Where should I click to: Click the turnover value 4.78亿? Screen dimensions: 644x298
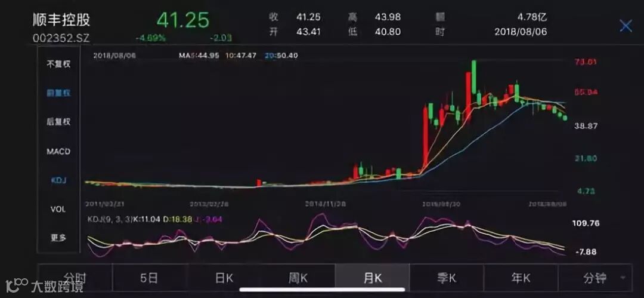pyautogui.click(x=532, y=17)
